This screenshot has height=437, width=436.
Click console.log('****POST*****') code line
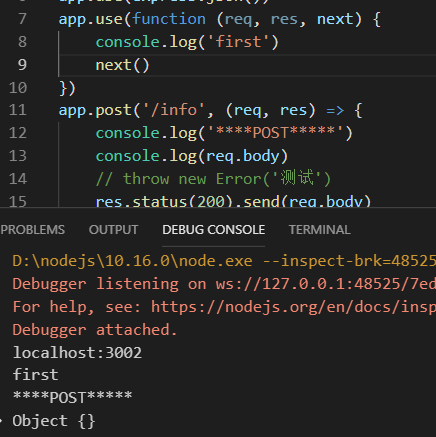(x=224, y=133)
